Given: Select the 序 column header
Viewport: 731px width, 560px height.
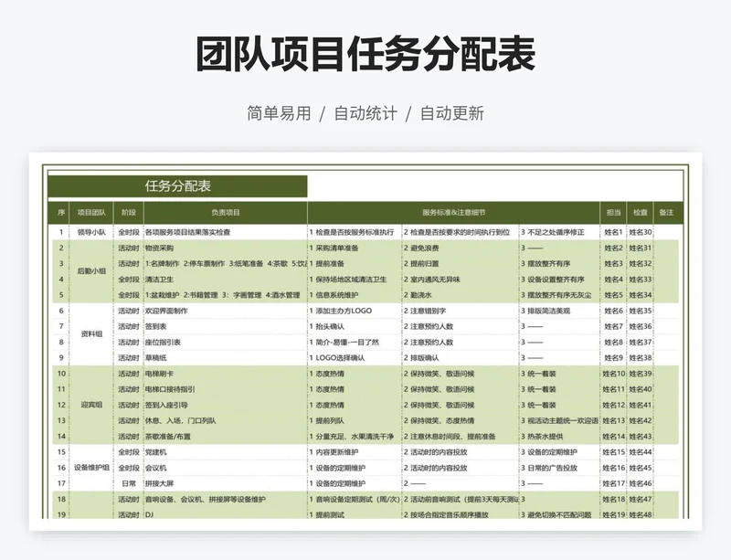Looking at the screenshot, I should pos(60,213).
